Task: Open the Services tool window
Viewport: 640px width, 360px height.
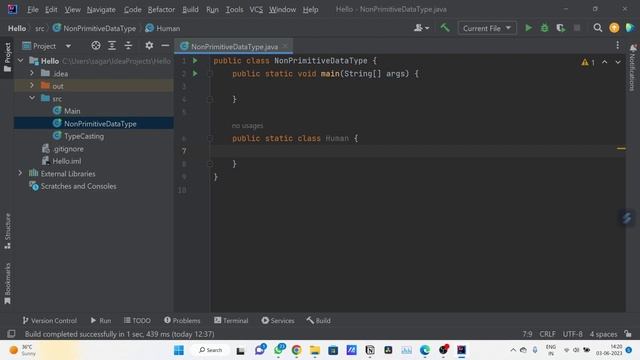Action: (x=278, y=320)
